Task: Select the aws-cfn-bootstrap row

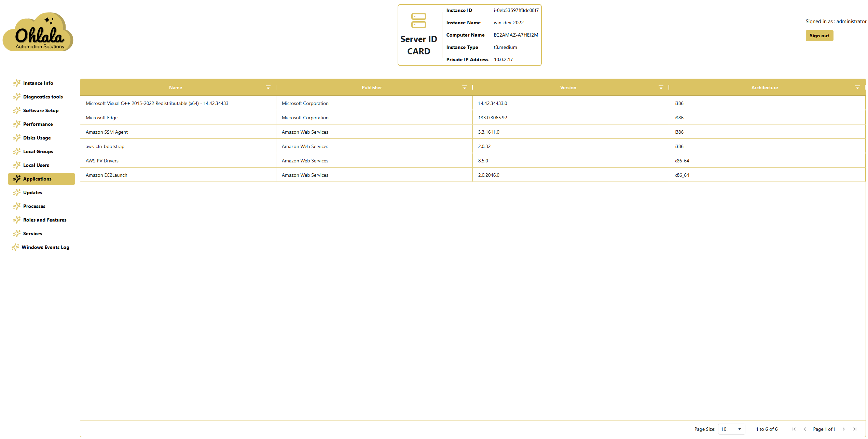Action: tap(473, 146)
